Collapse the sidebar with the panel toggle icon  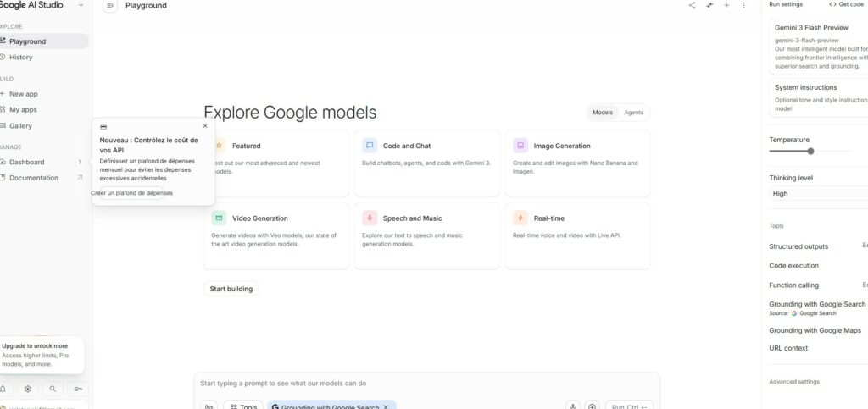tap(110, 6)
